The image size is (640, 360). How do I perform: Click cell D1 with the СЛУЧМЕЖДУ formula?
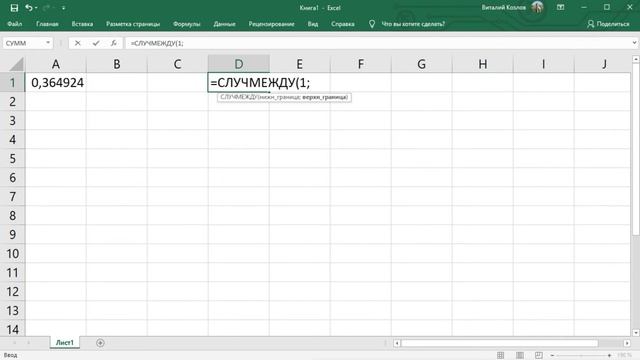[x=238, y=82]
